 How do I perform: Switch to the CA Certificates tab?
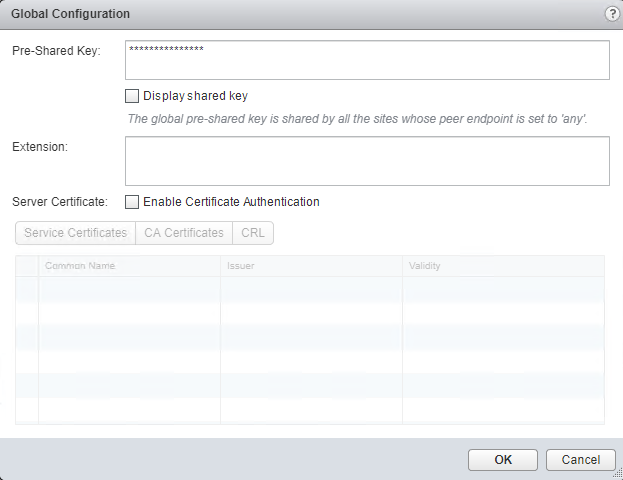tap(184, 233)
